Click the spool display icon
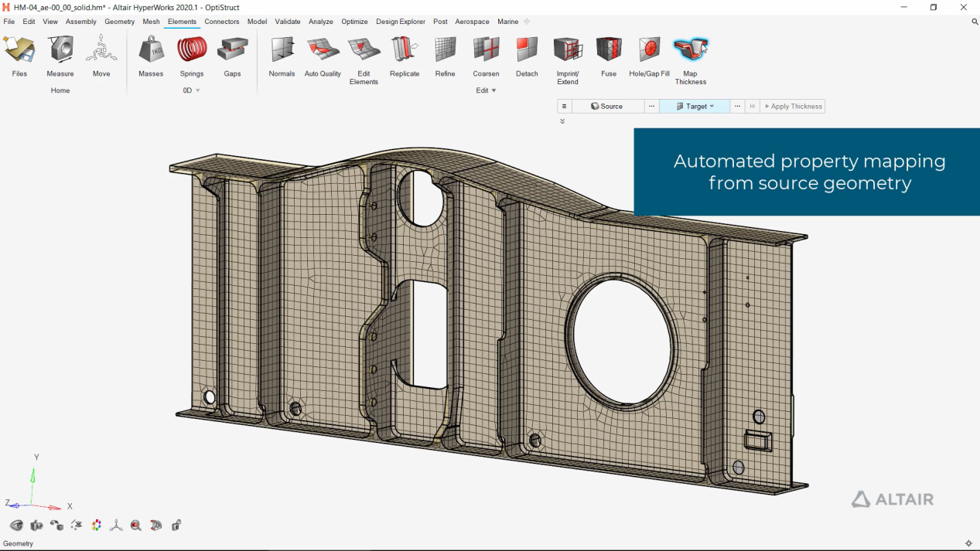This screenshot has height=551, width=980. (77, 525)
